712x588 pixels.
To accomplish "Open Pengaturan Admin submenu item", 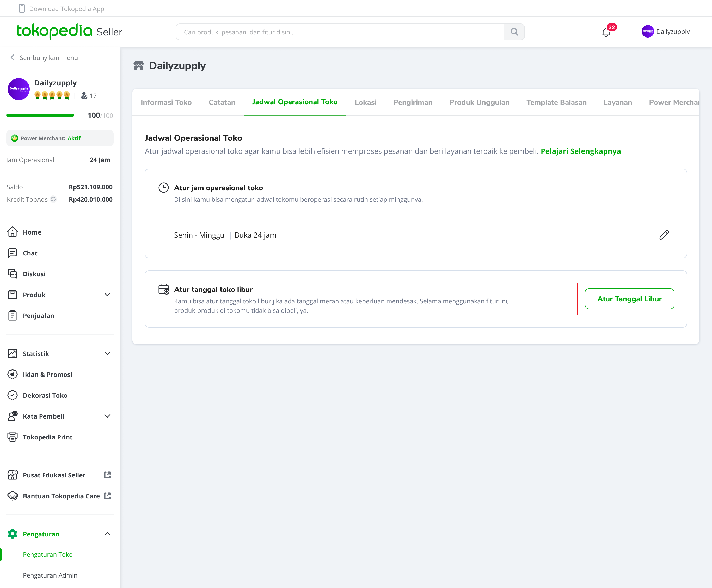I will click(50, 575).
